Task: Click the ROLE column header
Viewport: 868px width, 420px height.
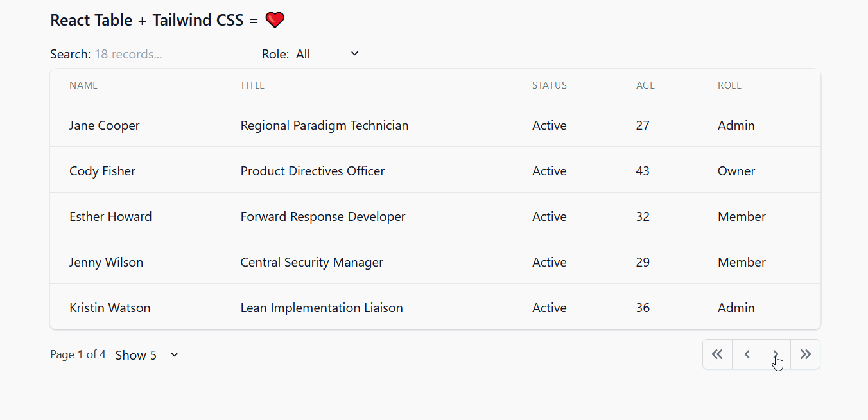Action: point(729,85)
